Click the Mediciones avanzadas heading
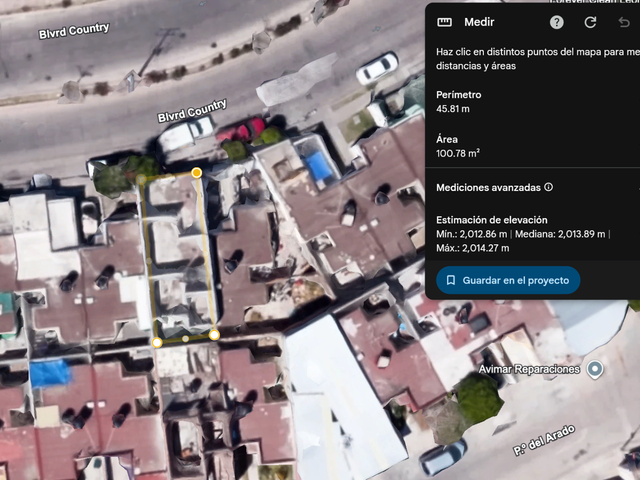This screenshot has width=640, height=480. [x=488, y=187]
